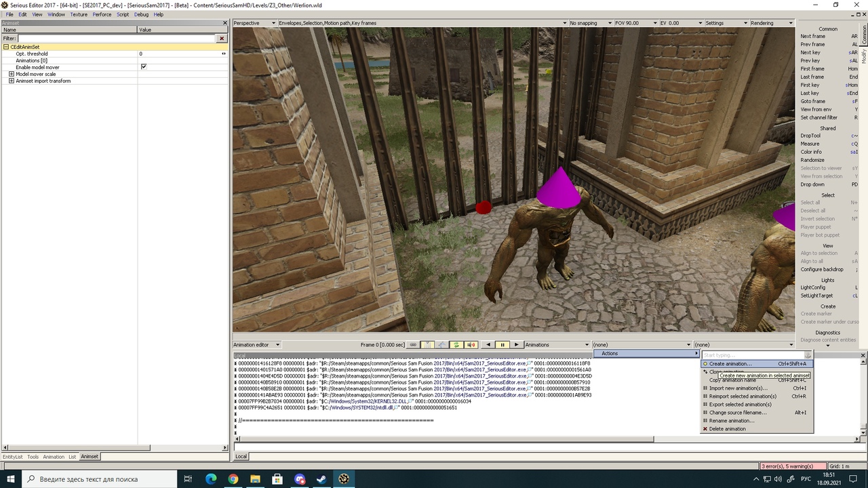Open Microsoft Store from the taskbar

tap(277, 479)
